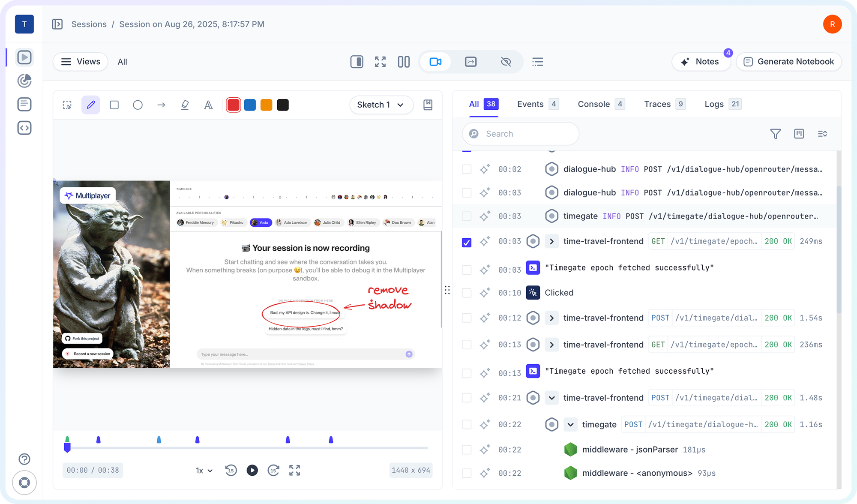Screen dimensions: 857x504
Task: Click the filter funnel icon
Action: [x=775, y=134]
